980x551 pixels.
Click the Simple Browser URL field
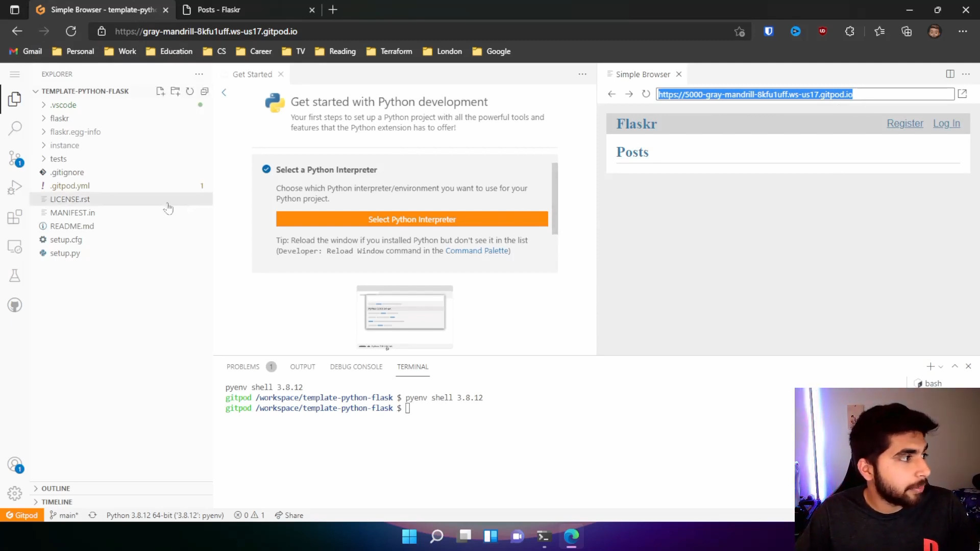[x=805, y=94]
